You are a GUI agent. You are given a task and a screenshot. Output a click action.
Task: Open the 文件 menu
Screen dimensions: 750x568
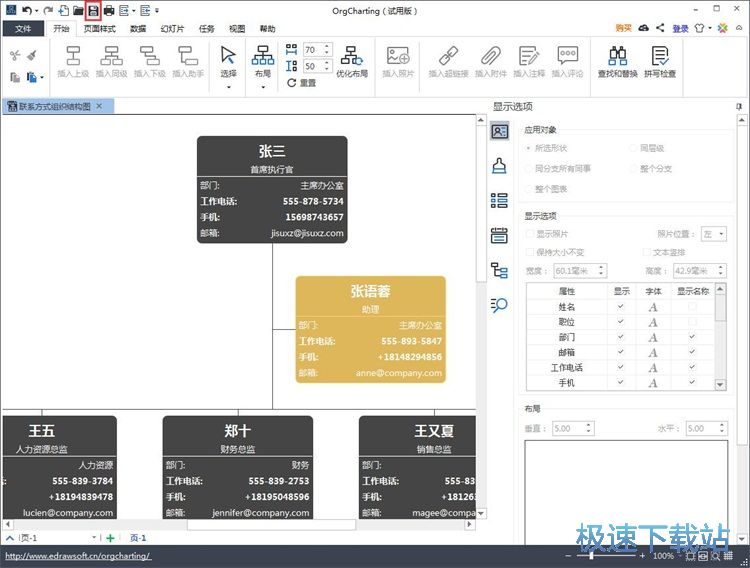[23, 29]
